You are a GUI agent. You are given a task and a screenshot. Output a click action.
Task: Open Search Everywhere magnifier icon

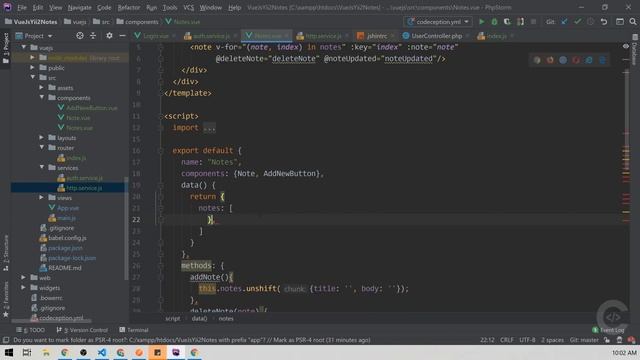pyautogui.click(x=633, y=22)
